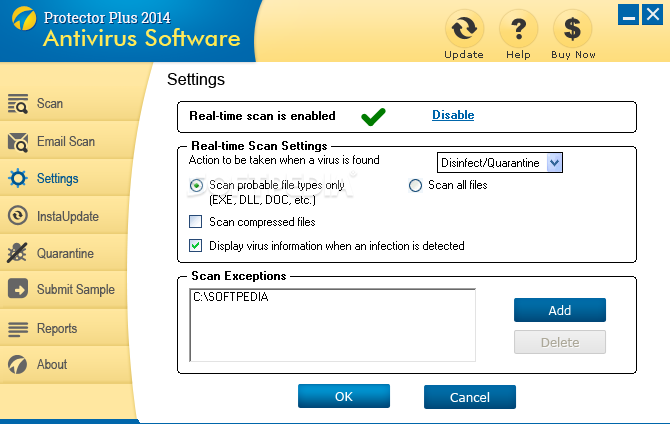This screenshot has height=424, width=670.
Task: Switch to InstaUpdate section
Action: point(68,216)
